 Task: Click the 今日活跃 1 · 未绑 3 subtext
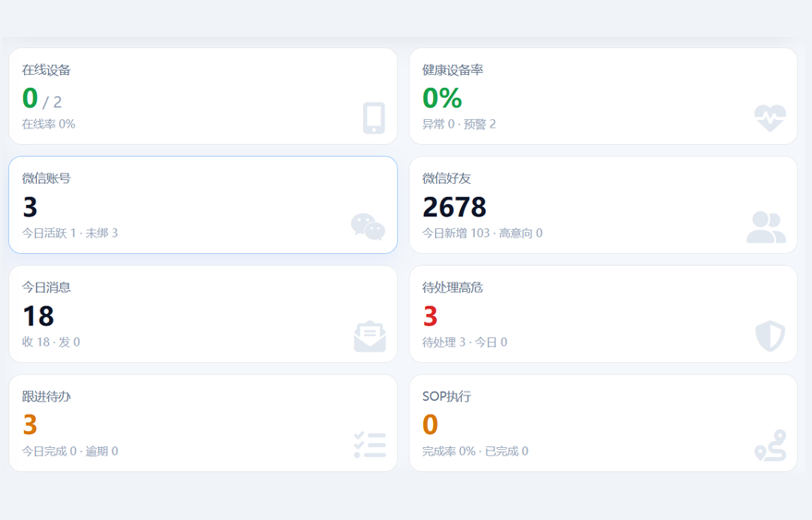tap(70, 233)
